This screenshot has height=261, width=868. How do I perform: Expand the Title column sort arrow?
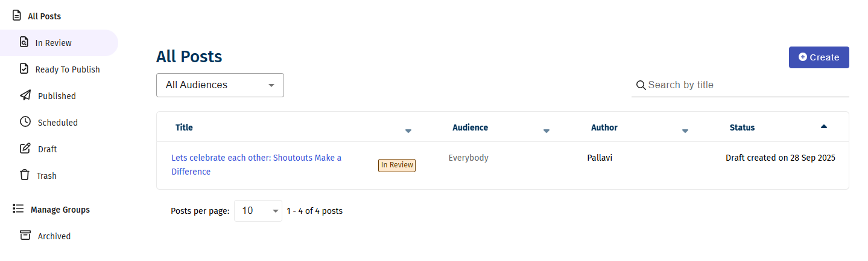408,131
